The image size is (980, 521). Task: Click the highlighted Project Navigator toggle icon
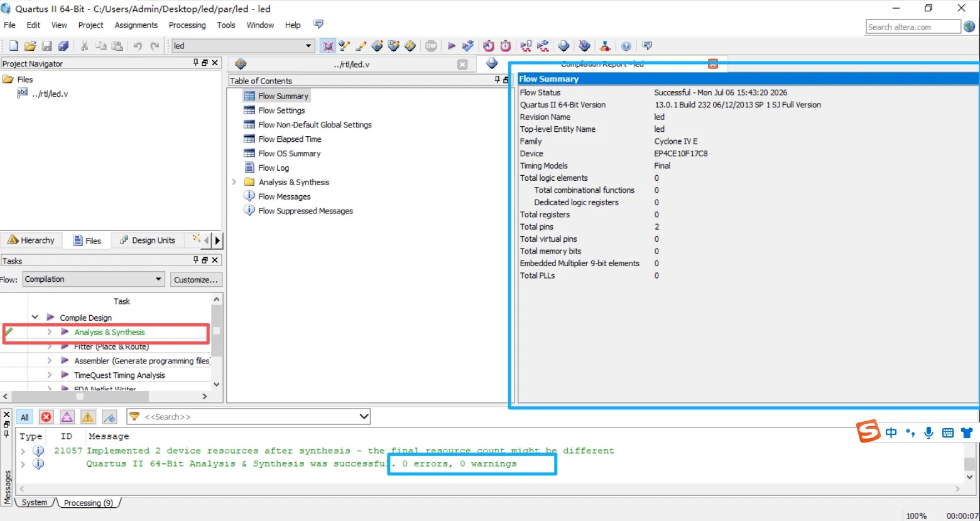click(x=328, y=46)
